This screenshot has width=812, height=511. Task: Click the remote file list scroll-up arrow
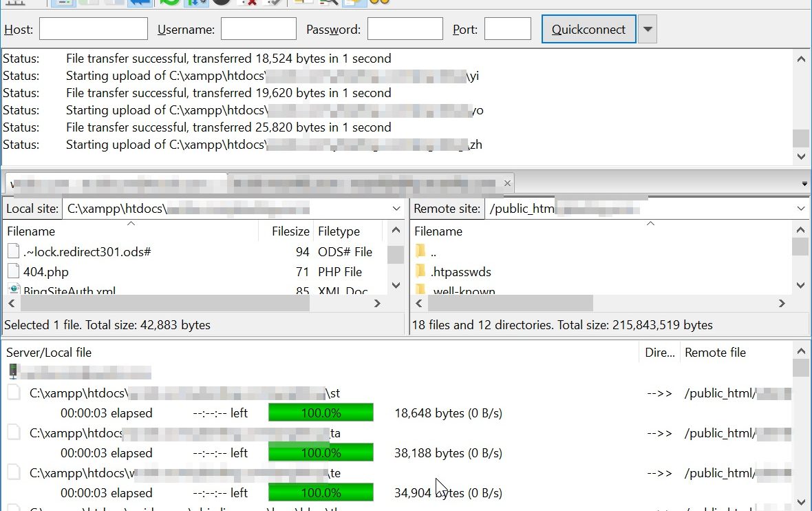click(800, 229)
